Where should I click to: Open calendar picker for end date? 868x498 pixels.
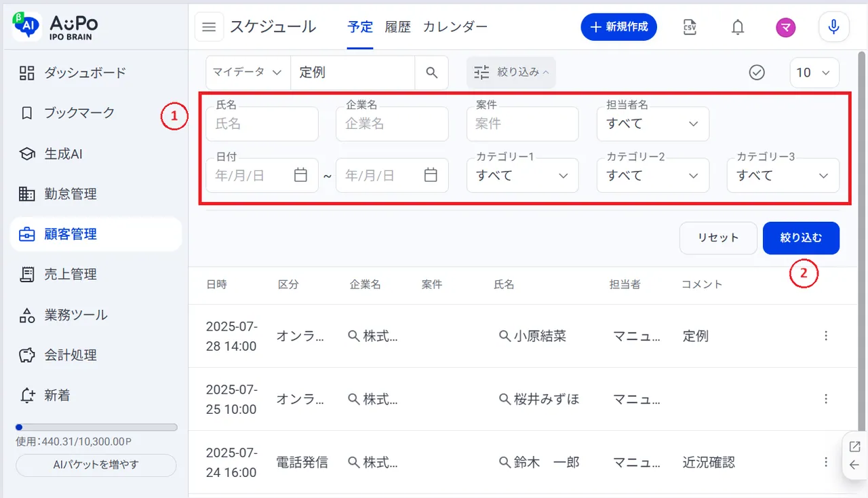tap(431, 175)
